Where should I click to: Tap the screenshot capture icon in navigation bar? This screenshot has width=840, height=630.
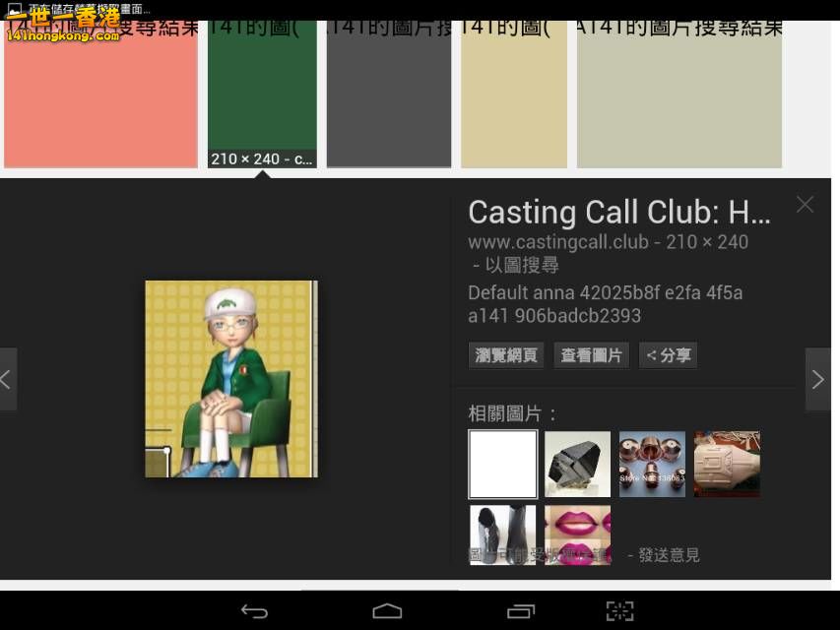click(x=619, y=611)
